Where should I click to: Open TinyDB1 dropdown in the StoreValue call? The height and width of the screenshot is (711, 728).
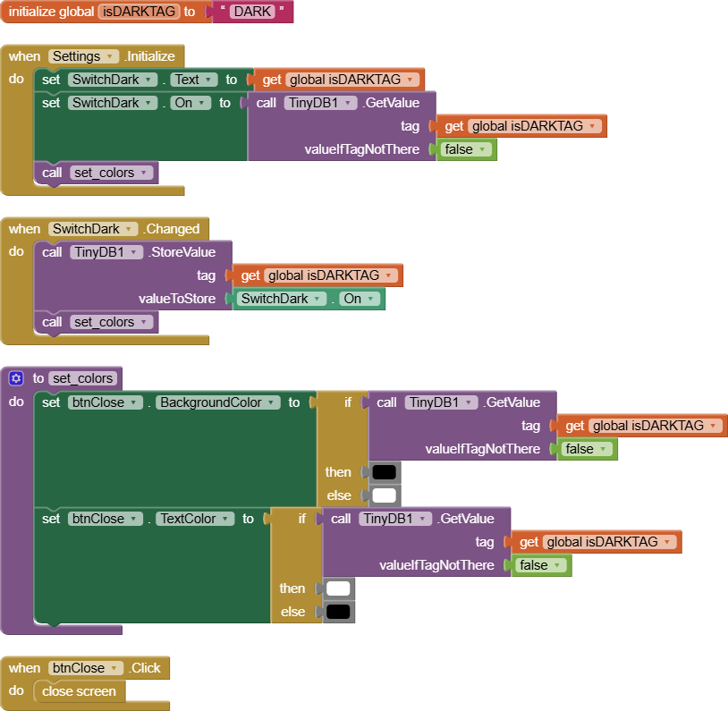pos(106,252)
